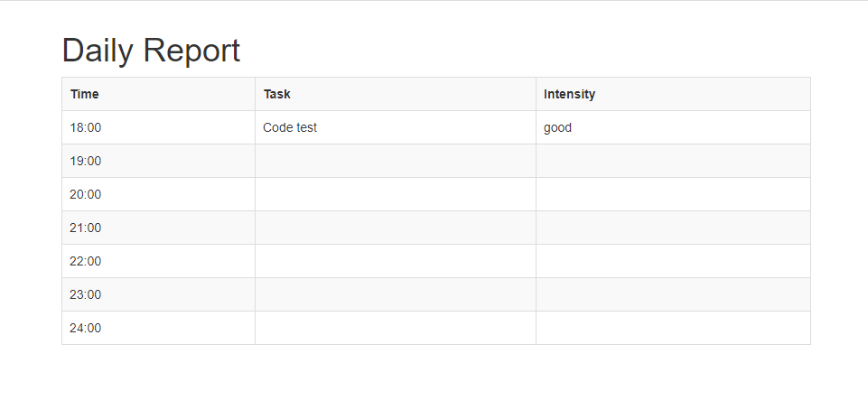Click the empty Task cell for 19:00

click(x=395, y=161)
